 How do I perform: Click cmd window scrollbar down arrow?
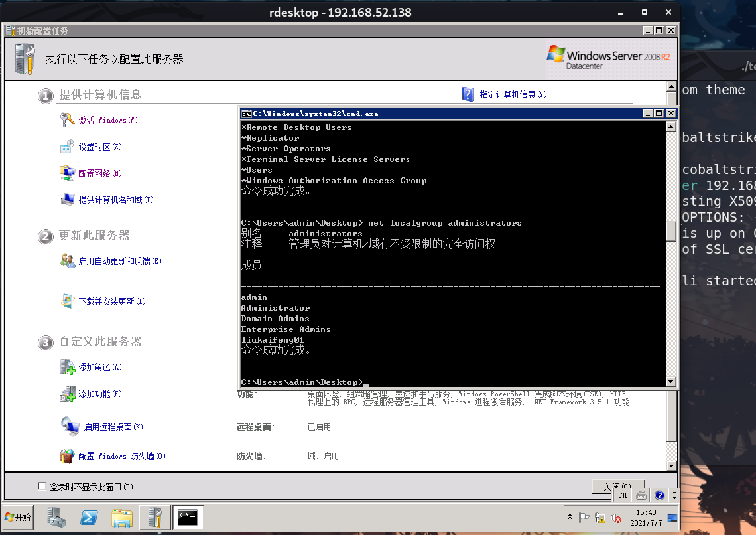pos(670,382)
